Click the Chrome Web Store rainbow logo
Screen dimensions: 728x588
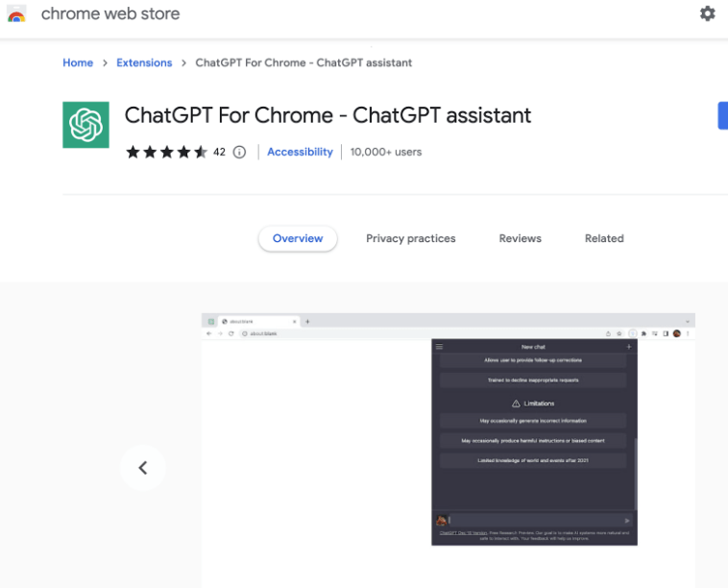[x=17, y=14]
